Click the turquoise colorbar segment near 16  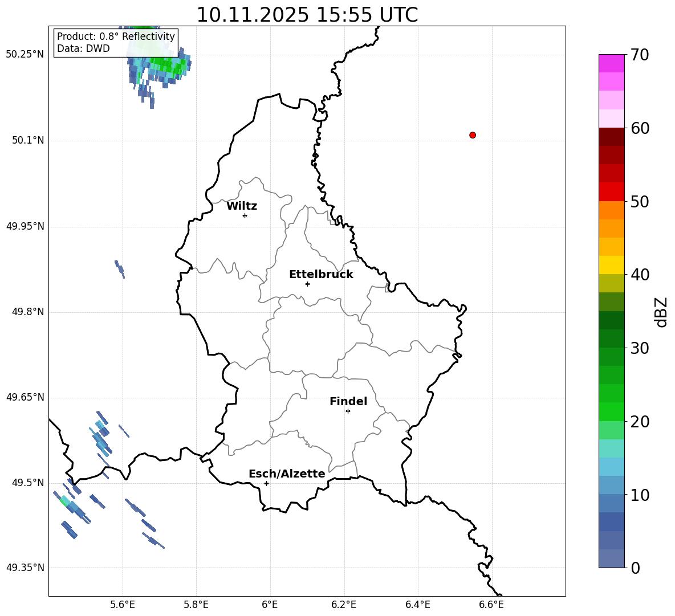click(612, 448)
